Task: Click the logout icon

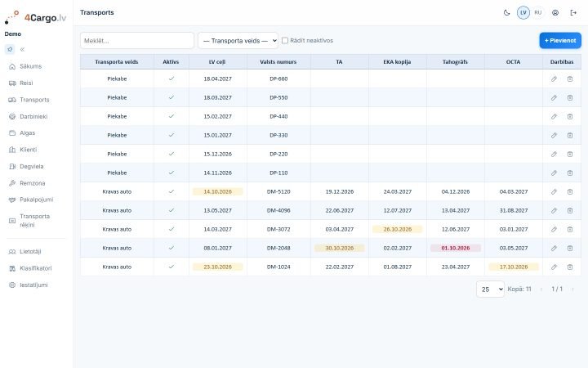Action: point(573,13)
